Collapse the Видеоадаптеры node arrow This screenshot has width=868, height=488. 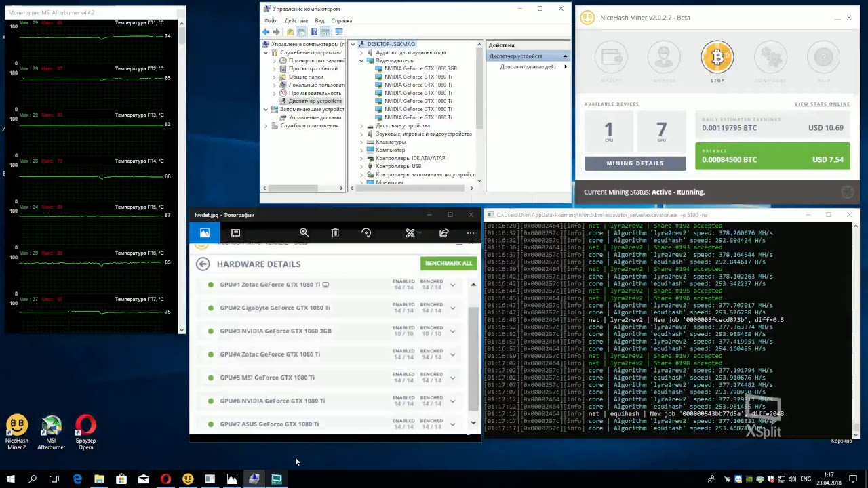coord(361,60)
